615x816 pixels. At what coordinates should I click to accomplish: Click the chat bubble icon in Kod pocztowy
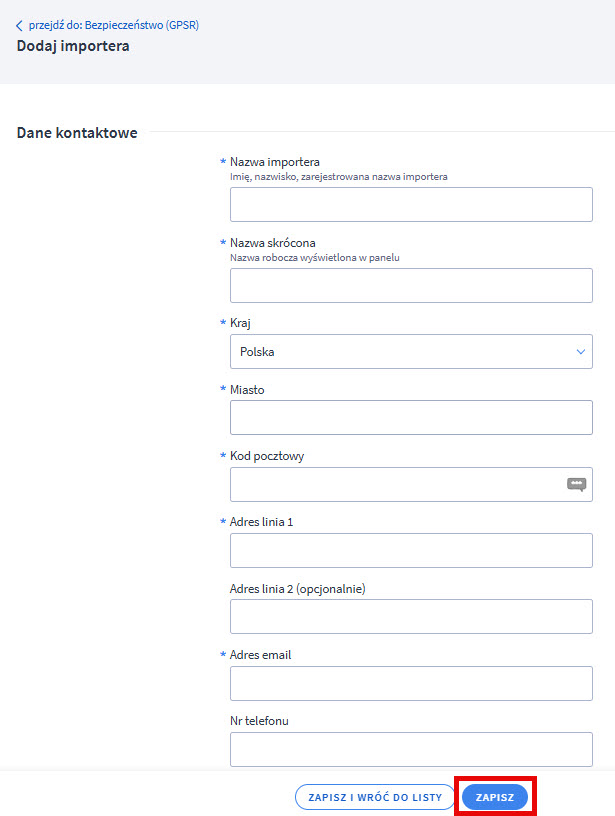coord(576,484)
